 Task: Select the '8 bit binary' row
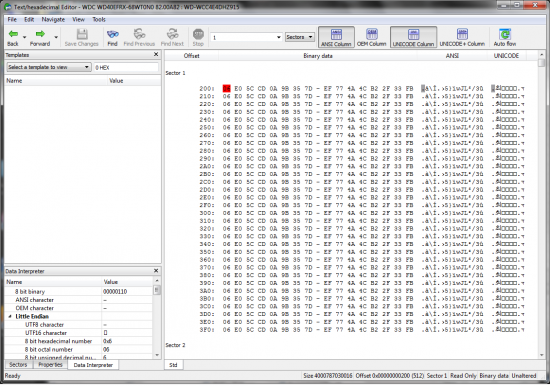[x=79, y=292]
